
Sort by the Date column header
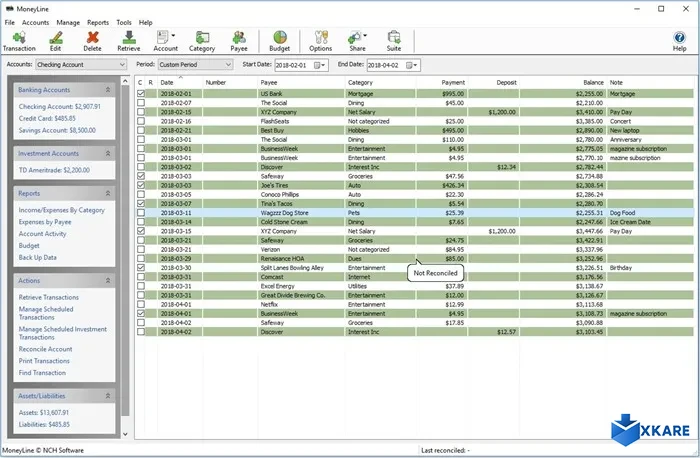[180, 83]
